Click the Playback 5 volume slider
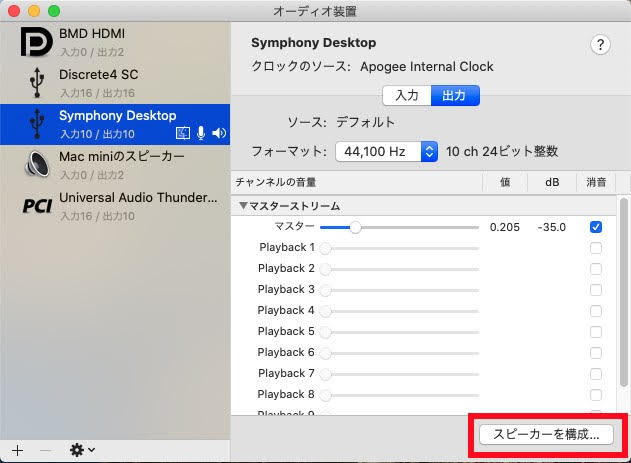The width and height of the screenshot is (631, 463). [399, 332]
